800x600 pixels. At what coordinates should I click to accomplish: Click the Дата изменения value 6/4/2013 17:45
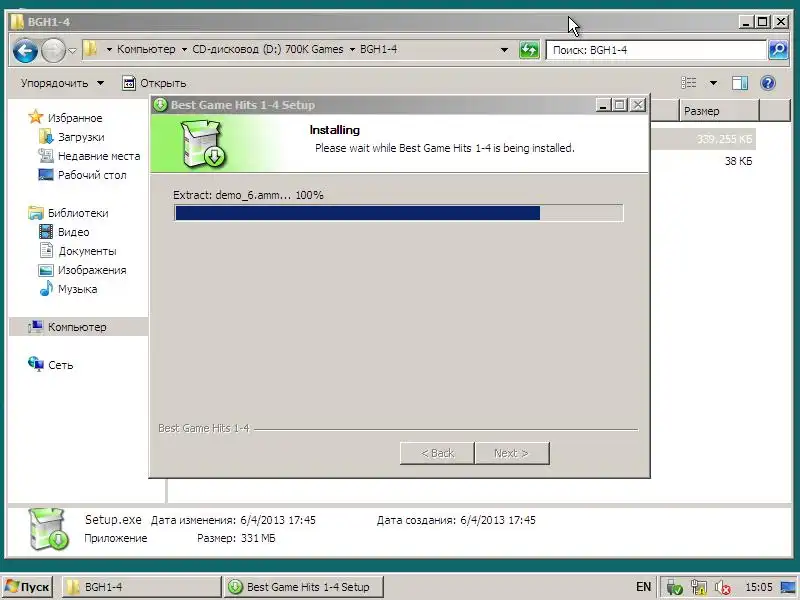[278, 520]
